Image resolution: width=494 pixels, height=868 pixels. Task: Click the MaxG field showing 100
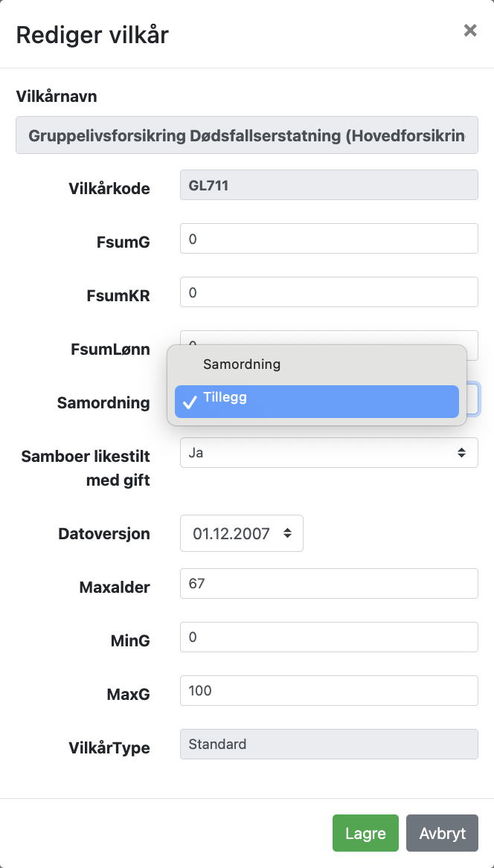pos(328,691)
